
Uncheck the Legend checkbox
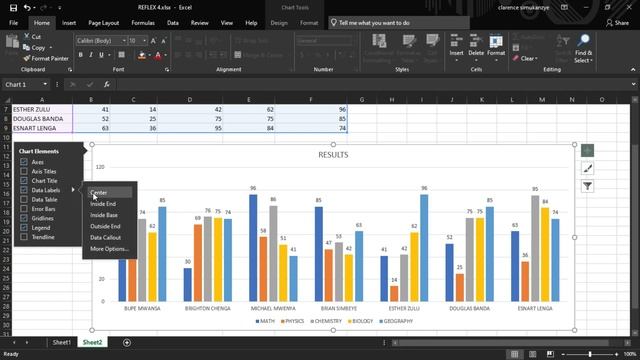pos(24,228)
